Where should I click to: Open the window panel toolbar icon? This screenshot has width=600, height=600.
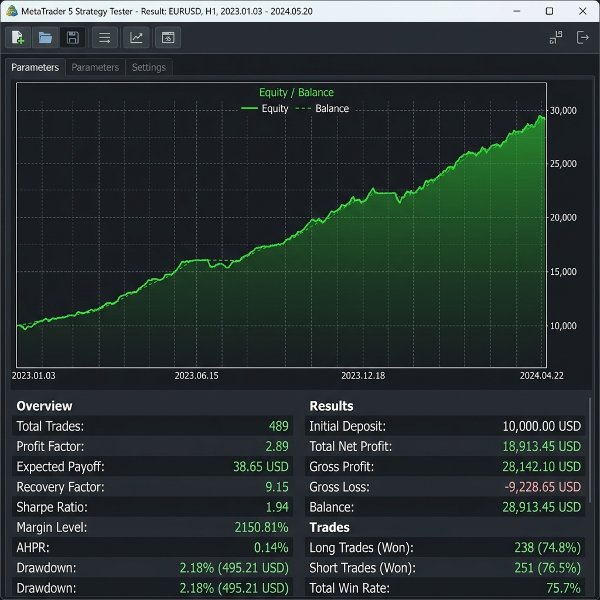[168, 38]
